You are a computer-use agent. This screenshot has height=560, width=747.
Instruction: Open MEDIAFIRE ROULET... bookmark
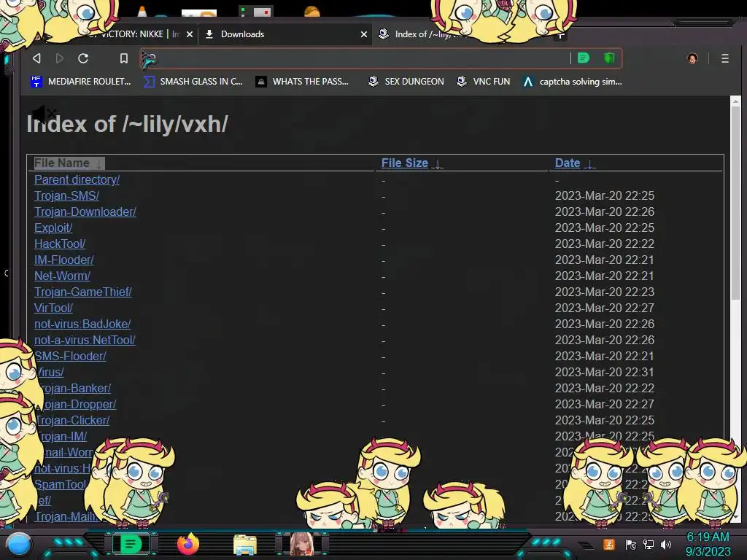(x=80, y=82)
